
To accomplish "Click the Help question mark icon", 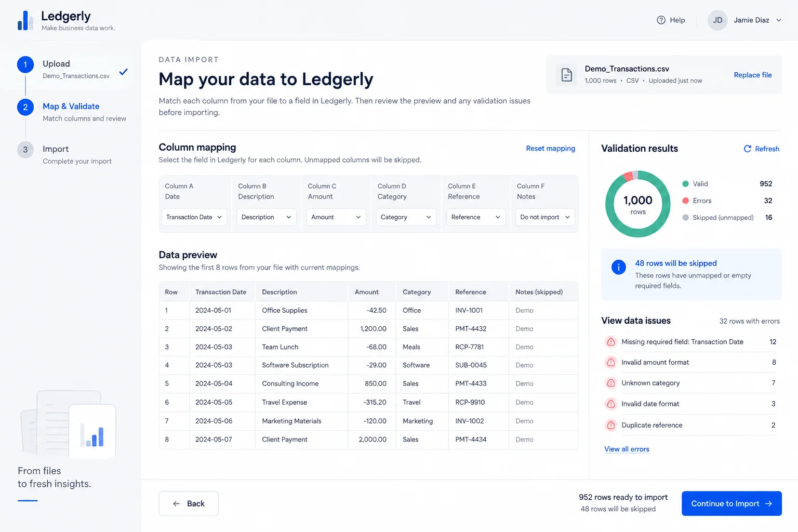I will click(661, 20).
